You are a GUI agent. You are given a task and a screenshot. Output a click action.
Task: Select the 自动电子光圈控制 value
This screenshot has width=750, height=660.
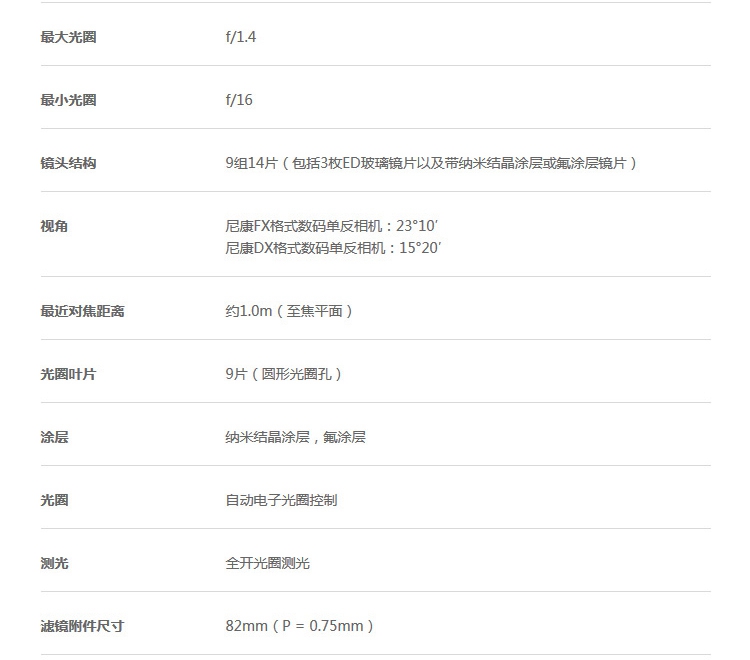(281, 500)
